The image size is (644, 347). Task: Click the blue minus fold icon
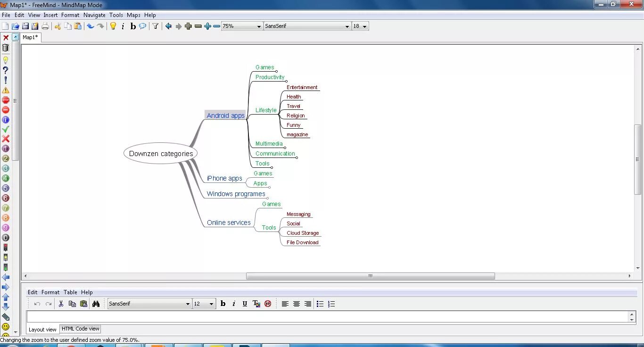tap(216, 26)
